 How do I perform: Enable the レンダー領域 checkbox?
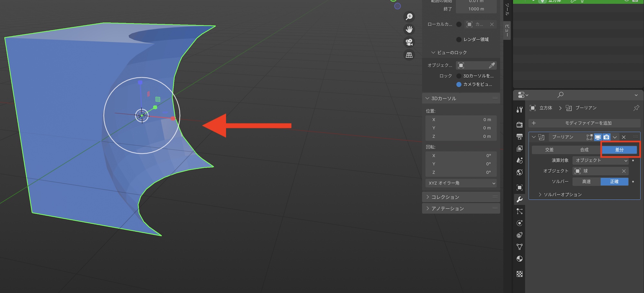(x=459, y=39)
